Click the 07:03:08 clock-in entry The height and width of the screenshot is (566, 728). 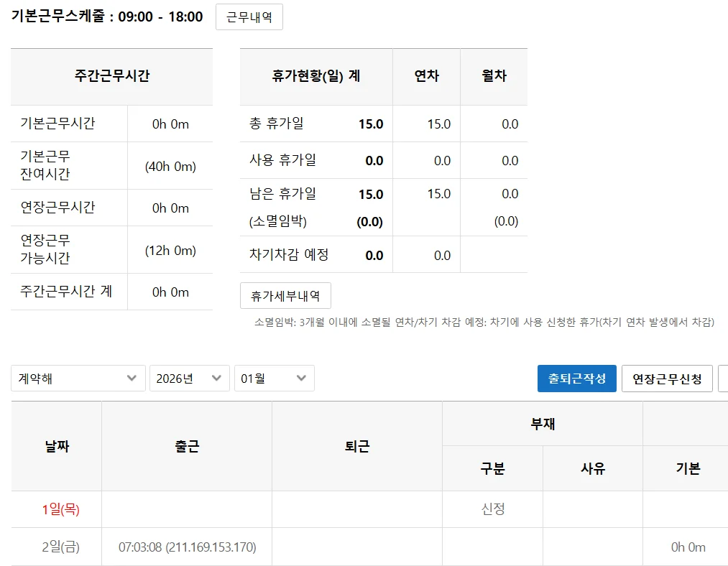(187, 547)
